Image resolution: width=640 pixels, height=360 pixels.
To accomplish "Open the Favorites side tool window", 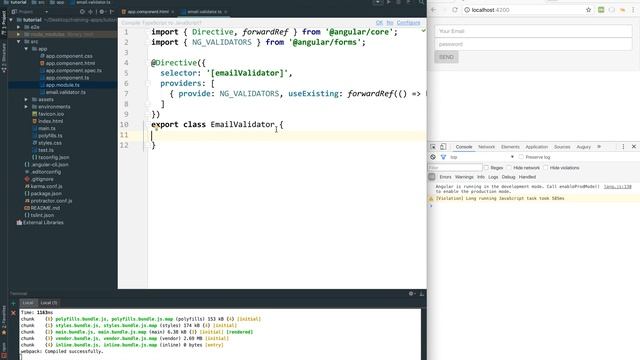I will [x=4, y=320].
